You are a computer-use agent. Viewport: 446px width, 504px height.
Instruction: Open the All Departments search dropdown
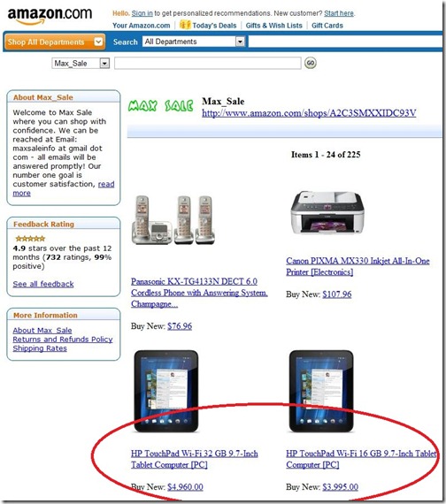tap(194, 42)
